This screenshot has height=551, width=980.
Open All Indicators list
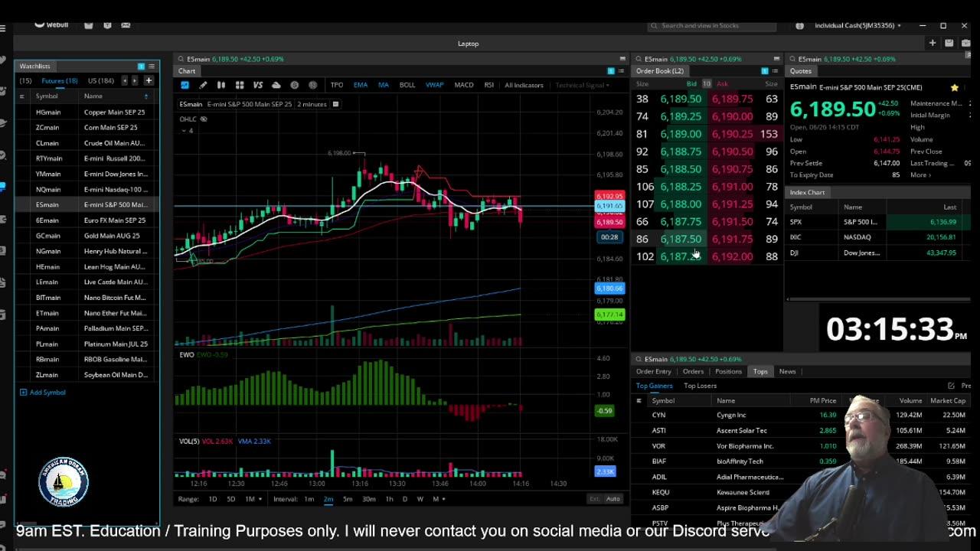pos(524,85)
